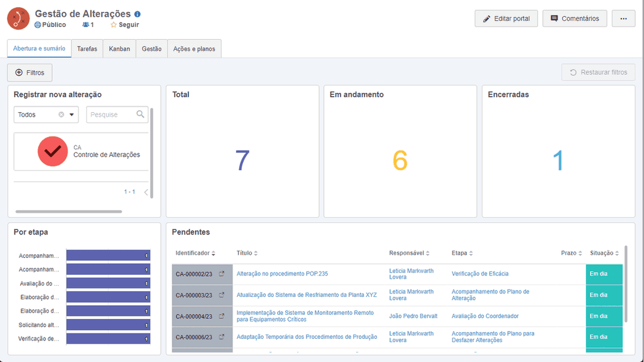Image resolution: width=644 pixels, height=362 pixels.
Task: Open CA-000004/23 in new window icon
Action: click(x=221, y=316)
